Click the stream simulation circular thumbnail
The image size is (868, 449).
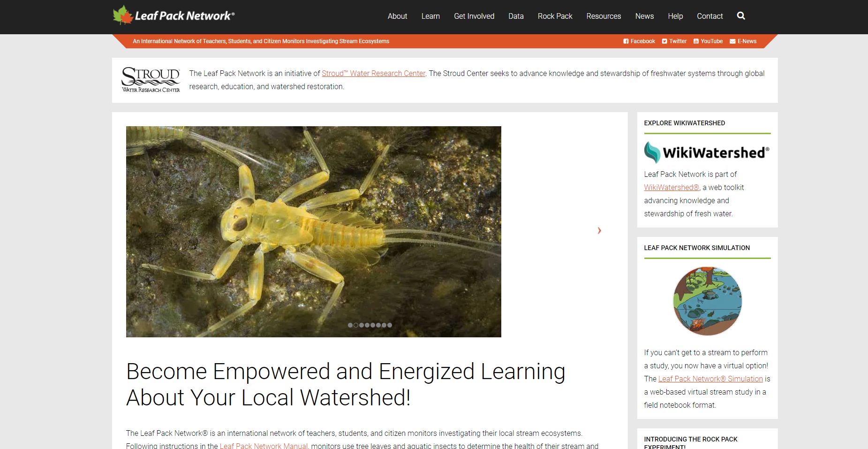pyautogui.click(x=707, y=301)
